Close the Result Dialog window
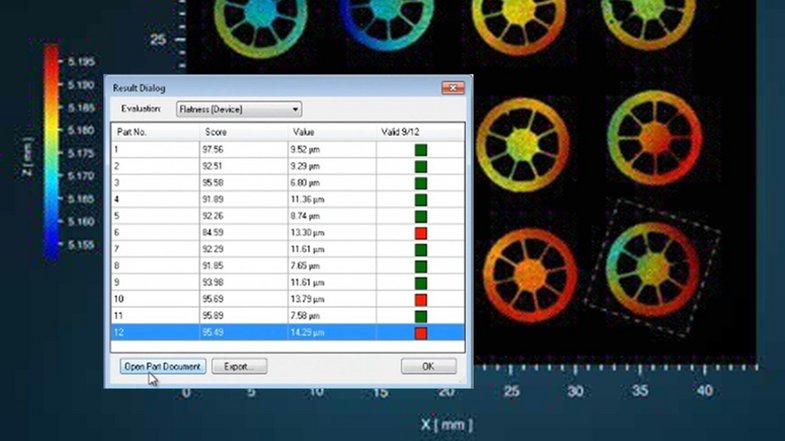785x441 pixels. coord(453,88)
